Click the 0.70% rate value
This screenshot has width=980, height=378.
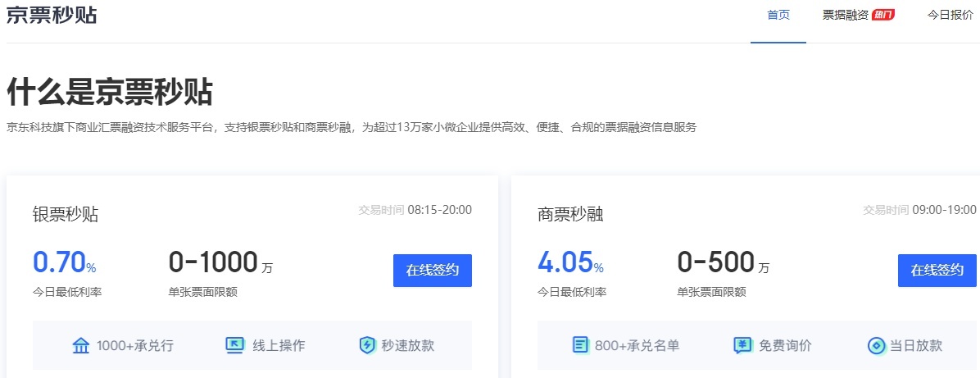[x=65, y=262]
